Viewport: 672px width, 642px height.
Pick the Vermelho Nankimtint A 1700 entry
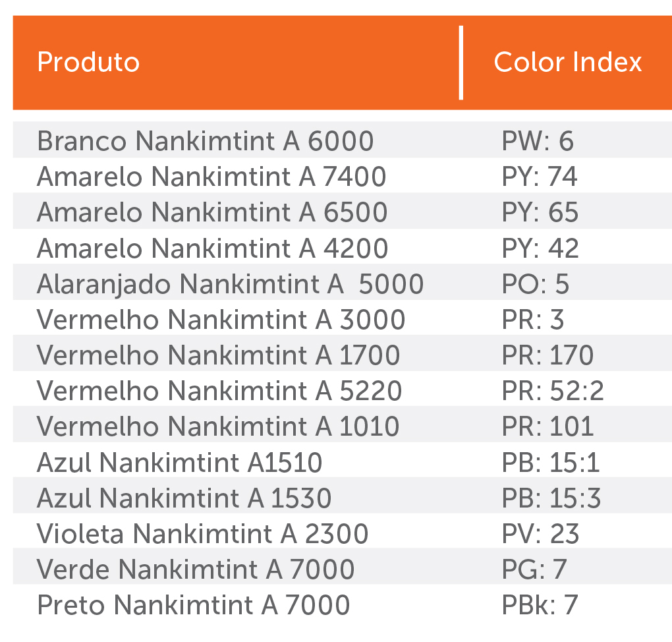click(218, 355)
